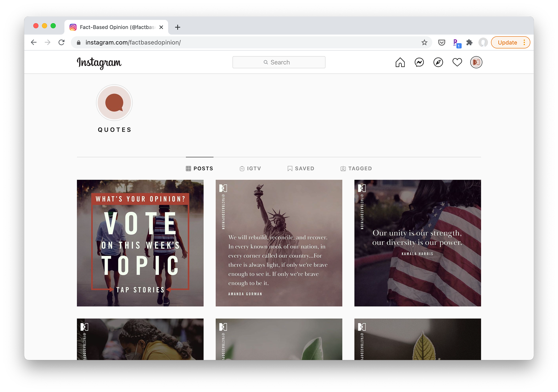Open the Amanda Gorman quote post

point(279,243)
